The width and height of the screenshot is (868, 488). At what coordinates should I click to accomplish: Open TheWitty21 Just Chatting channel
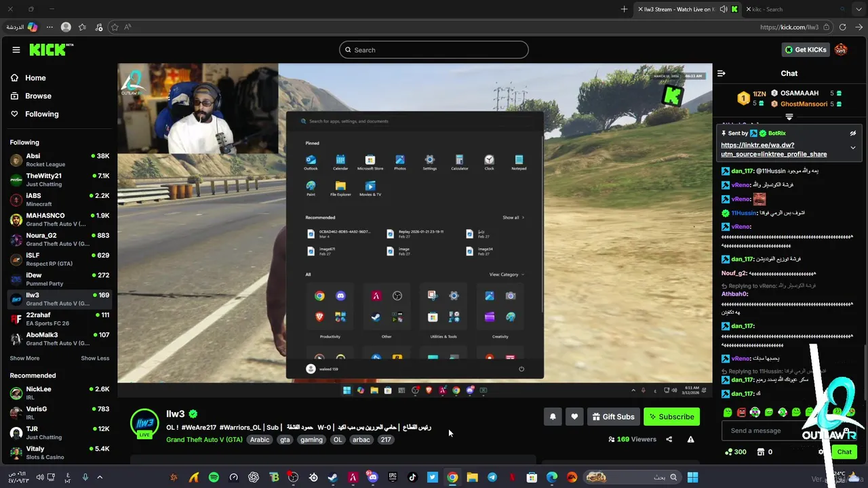(x=59, y=180)
